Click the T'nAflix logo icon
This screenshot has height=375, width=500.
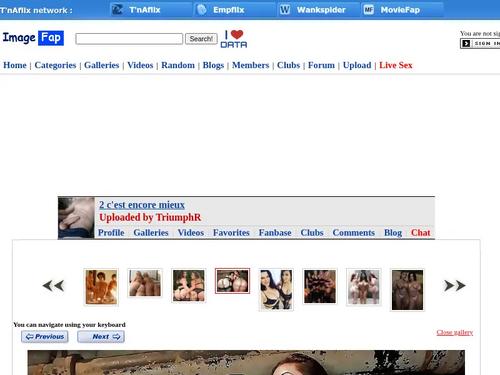coord(117,10)
